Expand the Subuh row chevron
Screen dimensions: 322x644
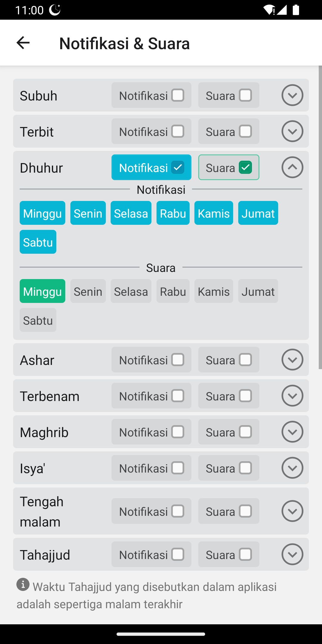pyautogui.click(x=292, y=95)
